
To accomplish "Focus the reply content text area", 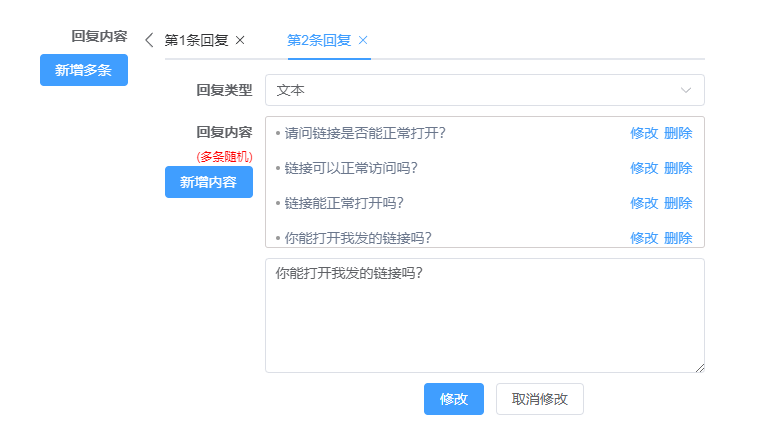I will (484, 316).
